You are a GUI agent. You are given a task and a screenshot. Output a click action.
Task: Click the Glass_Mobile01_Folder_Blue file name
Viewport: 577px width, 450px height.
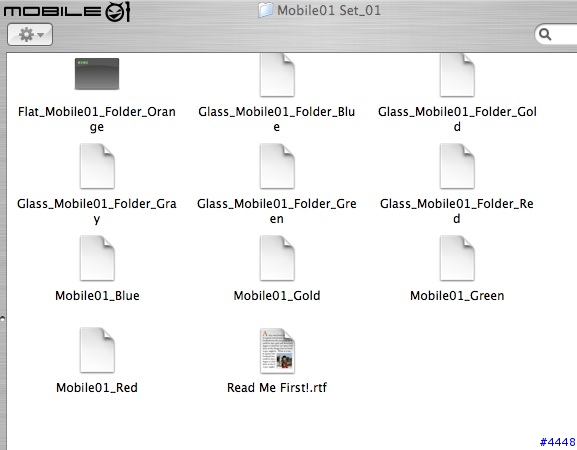point(277,119)
